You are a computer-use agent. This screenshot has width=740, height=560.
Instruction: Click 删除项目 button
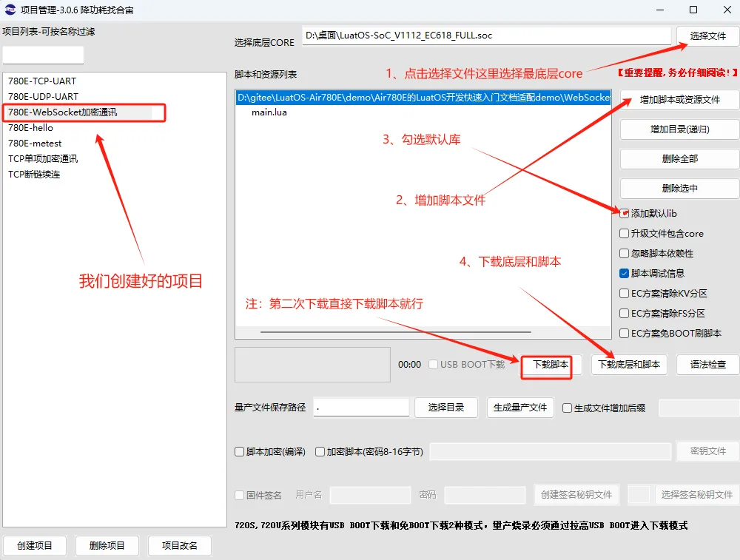(107, 546)
